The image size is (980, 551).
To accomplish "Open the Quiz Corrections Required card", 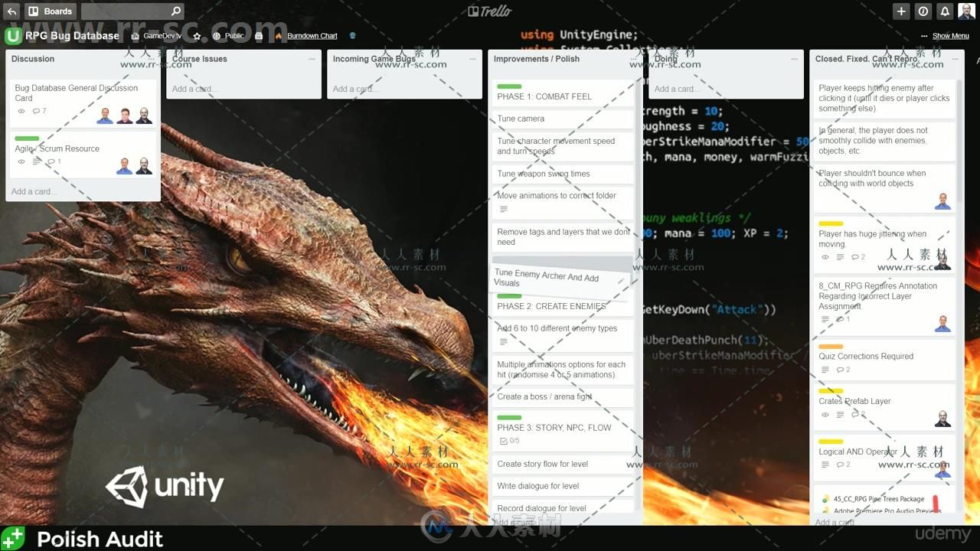I will [884, 359].
